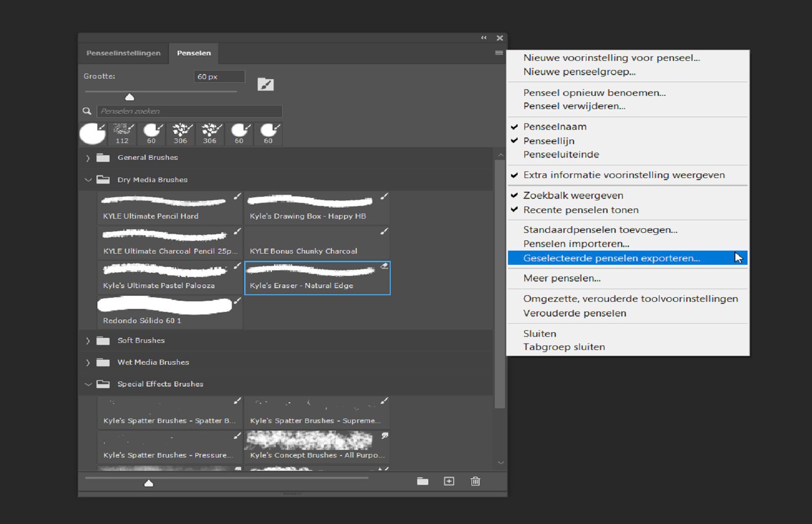Collapse the panel with the double-arrow icon

pyautogui.click(x=483, y=38)
